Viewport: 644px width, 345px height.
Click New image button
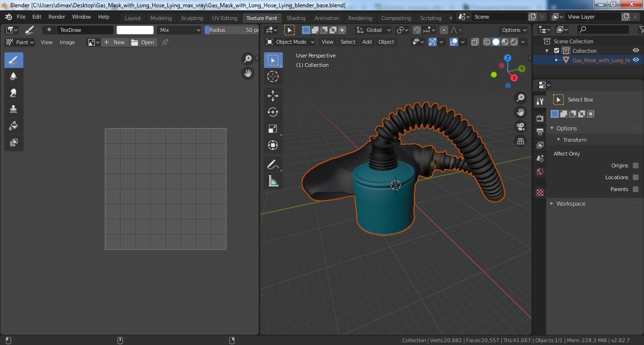pos(115,42)
